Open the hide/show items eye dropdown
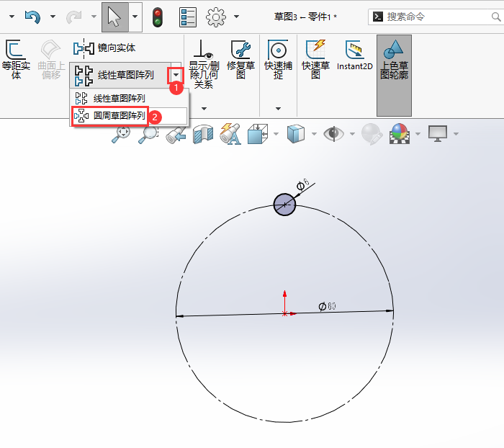Screen dimensions: 504x448 352,134
